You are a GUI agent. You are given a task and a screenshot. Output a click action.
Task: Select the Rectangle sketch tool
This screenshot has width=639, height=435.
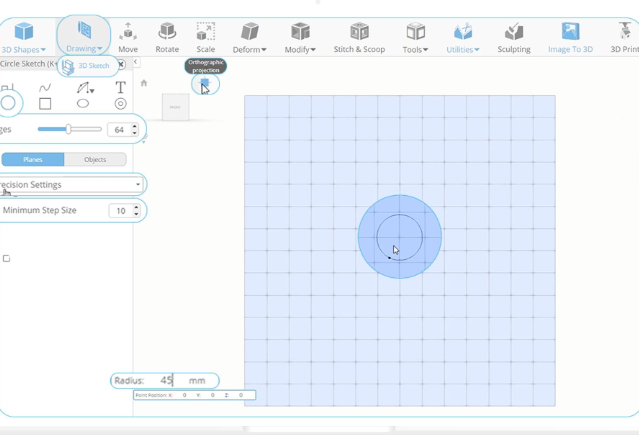(x=45, y=104)
